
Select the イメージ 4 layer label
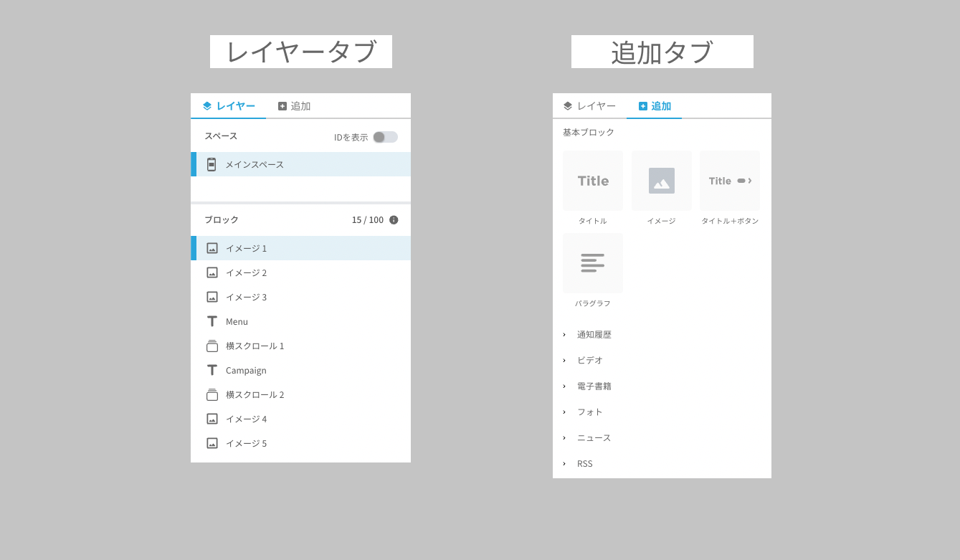(x=246, y=419)
